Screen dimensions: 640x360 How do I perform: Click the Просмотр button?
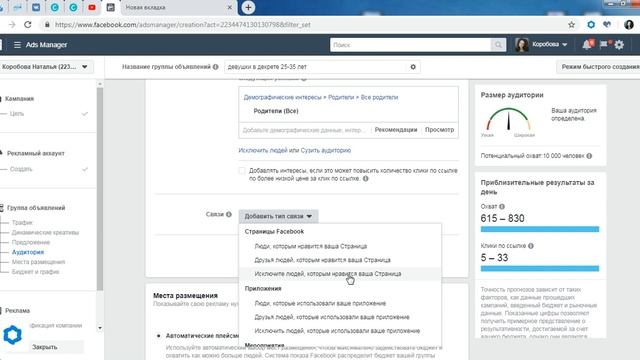[x=439, y=130]
